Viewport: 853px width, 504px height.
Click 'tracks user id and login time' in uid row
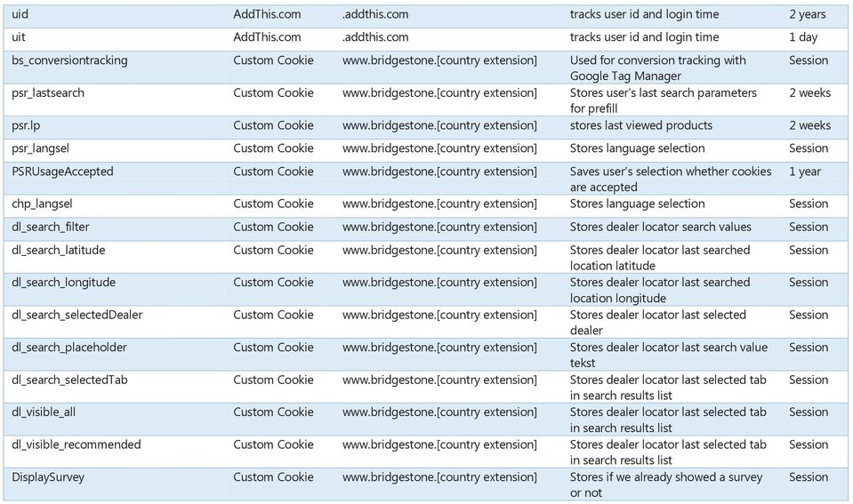[x=644, y=15]
